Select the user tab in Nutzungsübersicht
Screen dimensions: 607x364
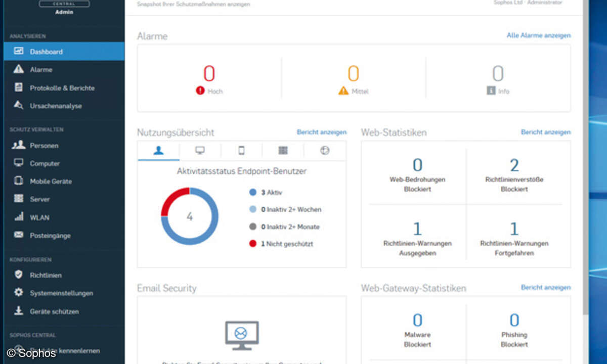(158, 151)
